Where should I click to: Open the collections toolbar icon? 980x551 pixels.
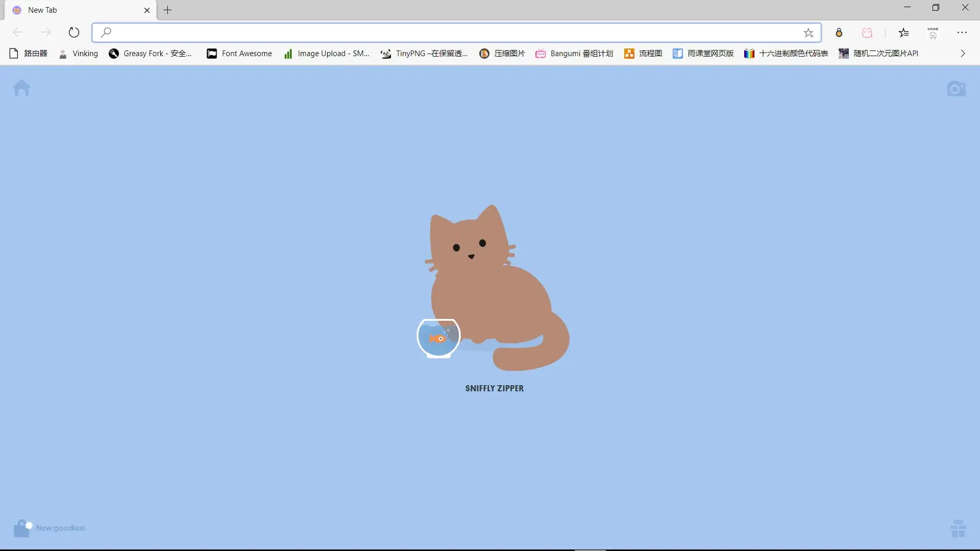[x=933, y=33]
